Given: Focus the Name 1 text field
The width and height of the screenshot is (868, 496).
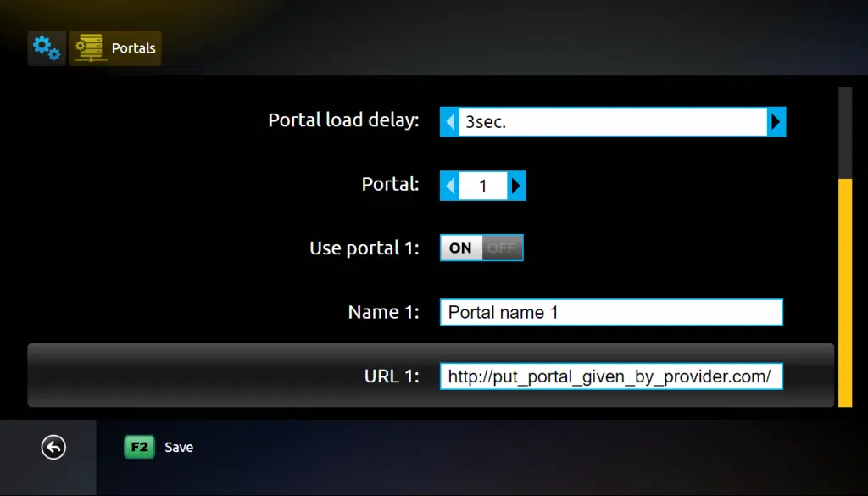Looking at the screenshot, I should [x=610, y=312].
